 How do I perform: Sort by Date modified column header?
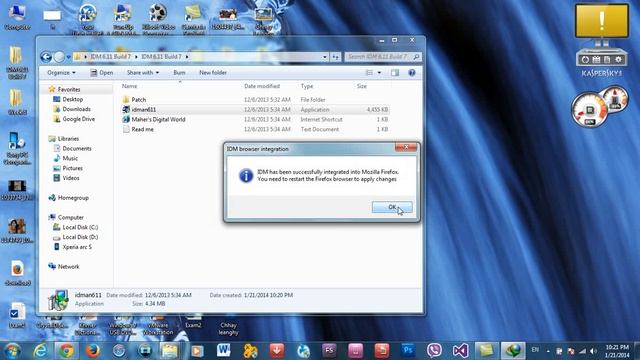click(x=262, y=86)
